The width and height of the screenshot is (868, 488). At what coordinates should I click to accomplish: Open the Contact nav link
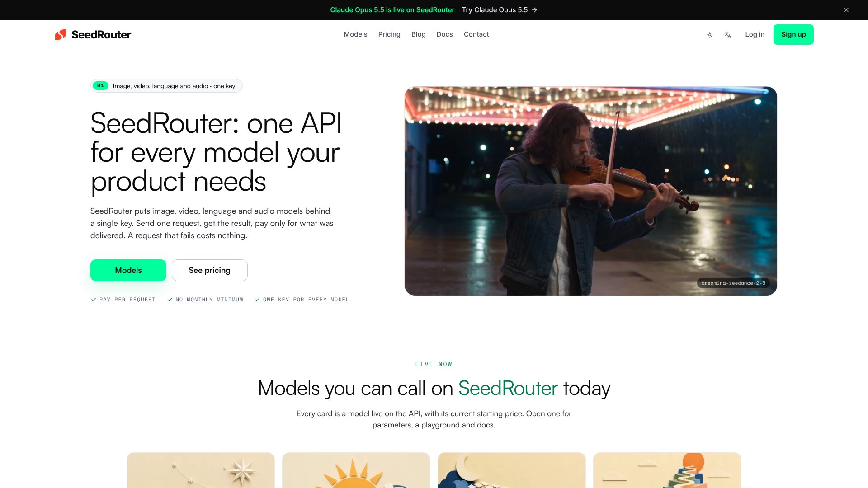click(x=476, y=34)
